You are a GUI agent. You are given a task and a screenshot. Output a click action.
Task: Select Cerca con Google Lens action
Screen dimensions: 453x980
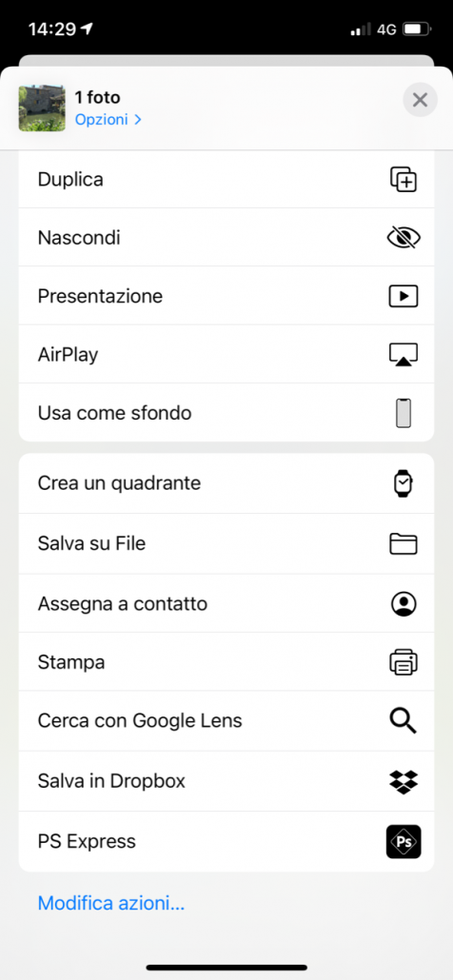coord(226,720)
